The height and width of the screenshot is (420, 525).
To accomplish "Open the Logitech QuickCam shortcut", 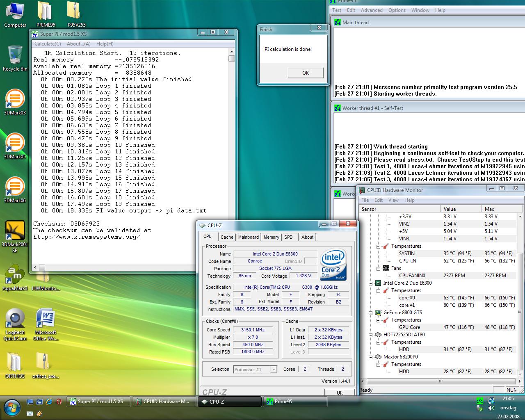I will (15, 325).
